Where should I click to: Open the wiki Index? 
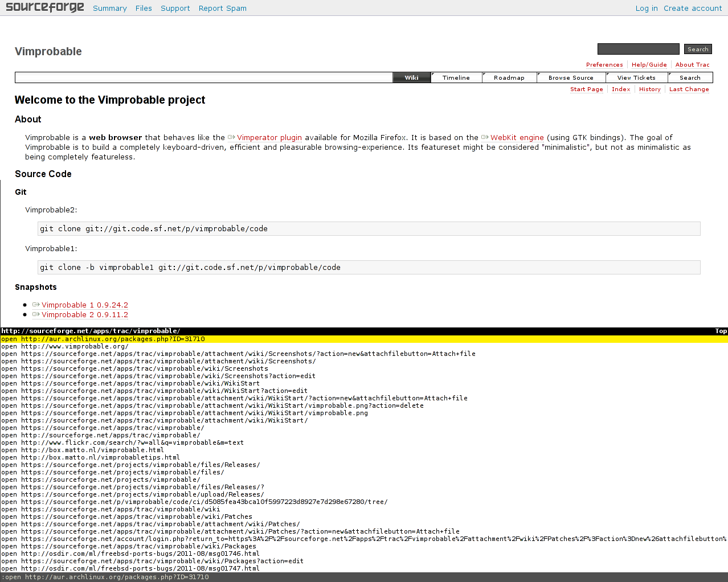(x=620, y=89)
